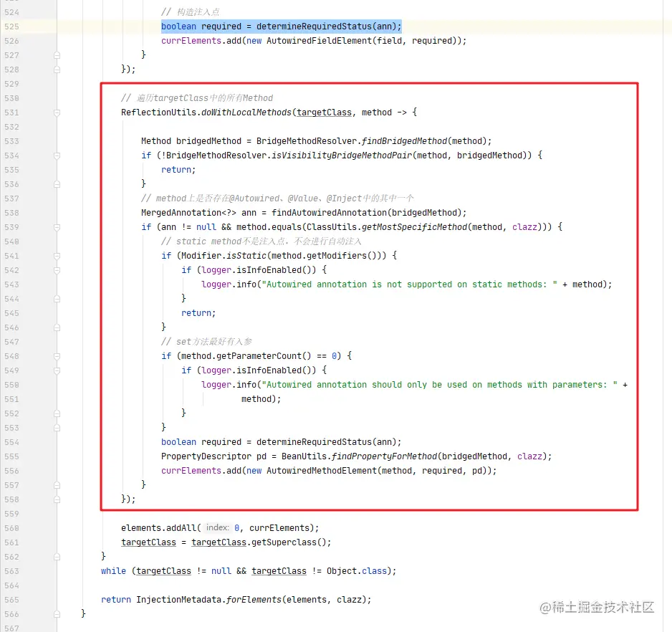The image size is (672, 632).
Task: Click line number 538 in the gutter
Action: pos(11,213)
